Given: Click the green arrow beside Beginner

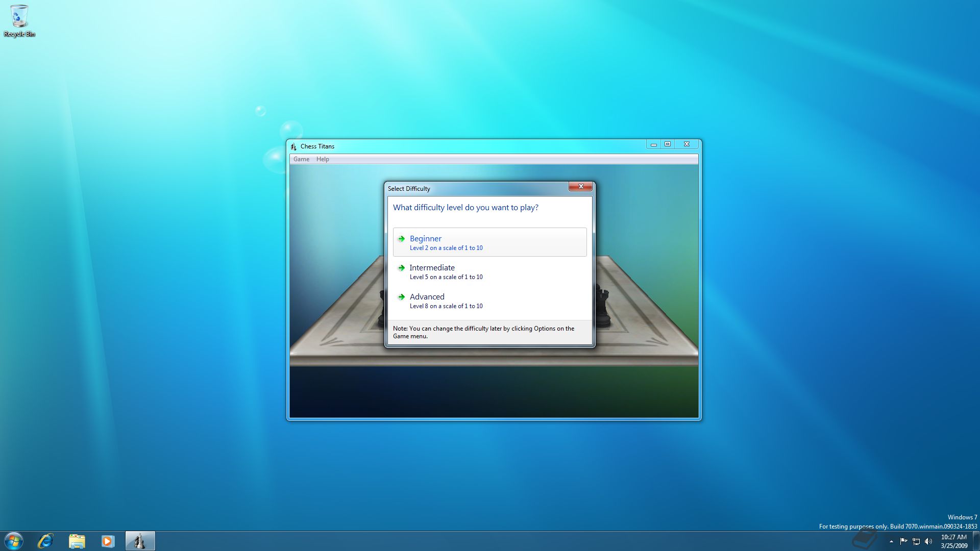Looking at the screenshot, I should 402,239.
